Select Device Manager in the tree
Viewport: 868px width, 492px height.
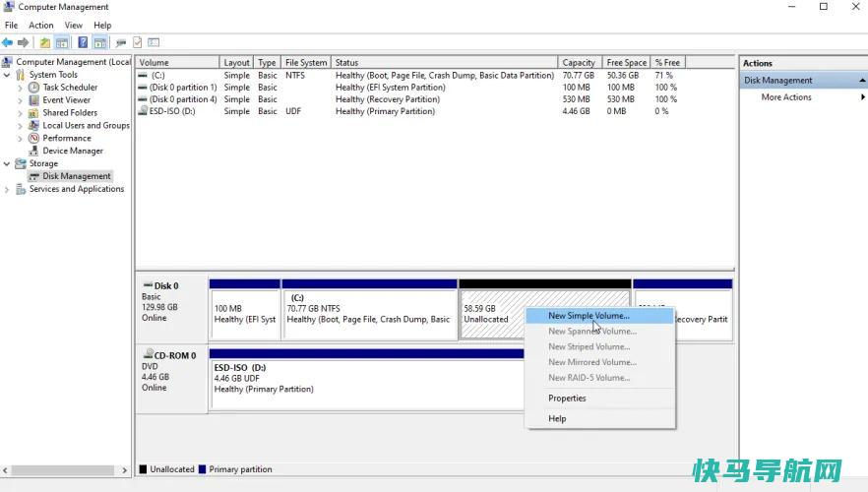73,151
